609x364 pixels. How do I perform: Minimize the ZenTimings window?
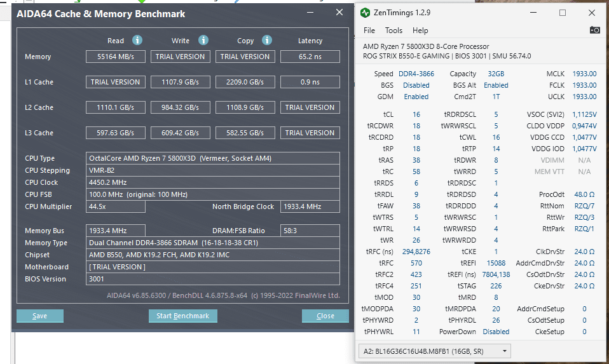point(533,13)
